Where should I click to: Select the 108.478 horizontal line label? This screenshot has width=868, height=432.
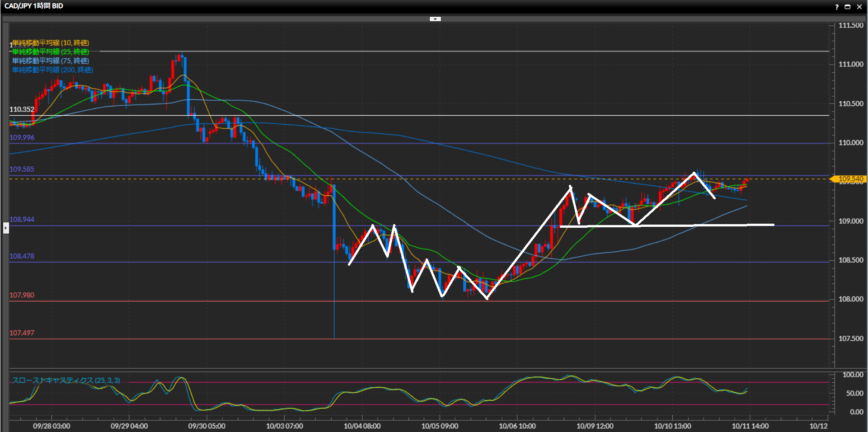(22, 256)
